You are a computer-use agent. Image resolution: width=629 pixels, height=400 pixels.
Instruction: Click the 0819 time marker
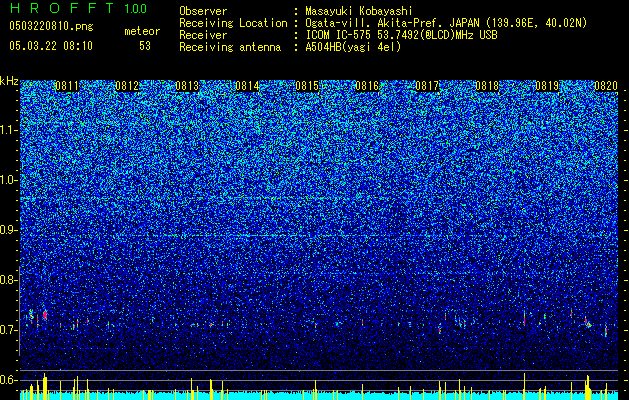547,86
